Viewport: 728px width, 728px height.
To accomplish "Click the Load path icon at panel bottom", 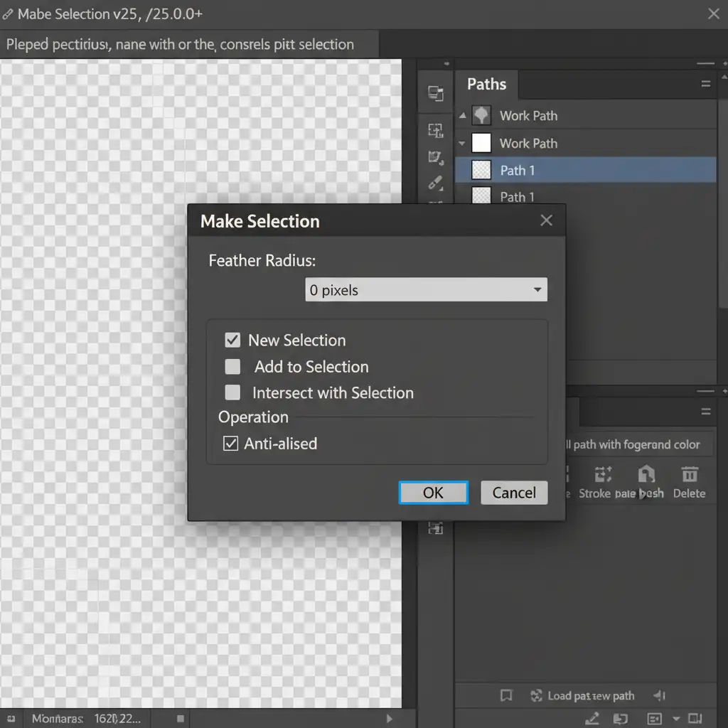I will click(537, 696).
